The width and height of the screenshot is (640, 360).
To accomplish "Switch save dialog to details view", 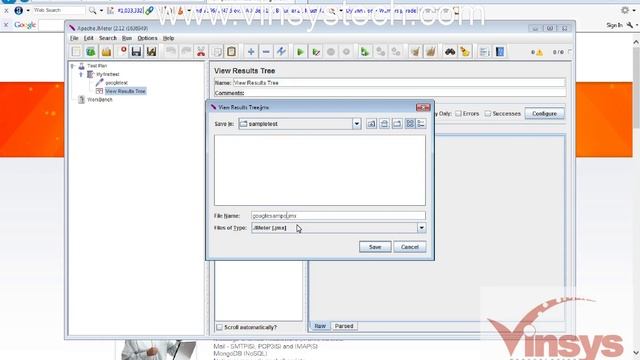I will pyautogui.click(x=421, y=124).
